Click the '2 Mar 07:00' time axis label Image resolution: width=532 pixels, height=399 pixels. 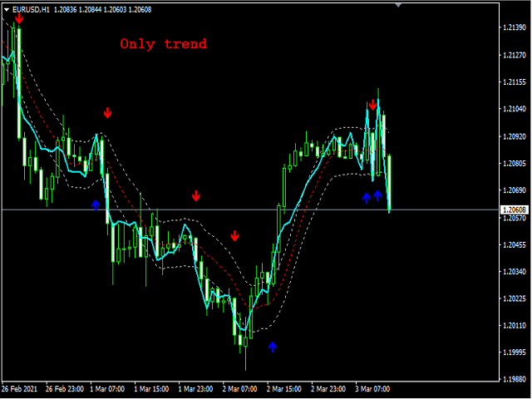pos(239,389)
